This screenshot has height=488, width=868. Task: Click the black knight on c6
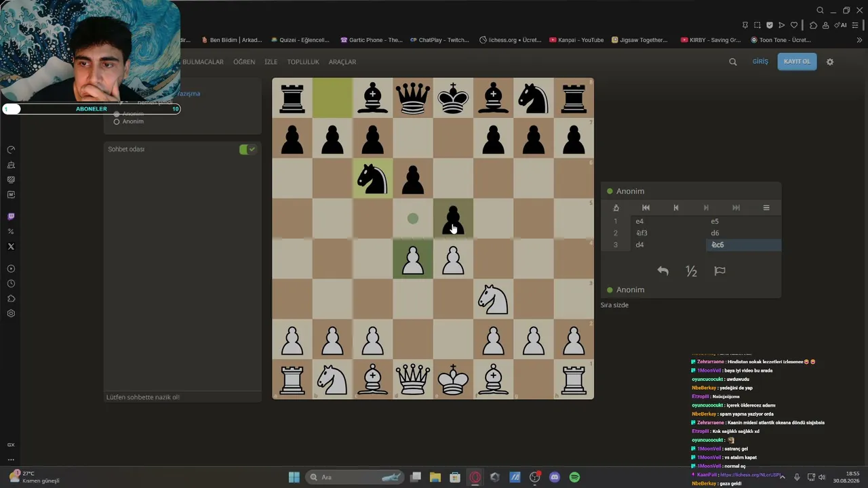pos(372,178)
